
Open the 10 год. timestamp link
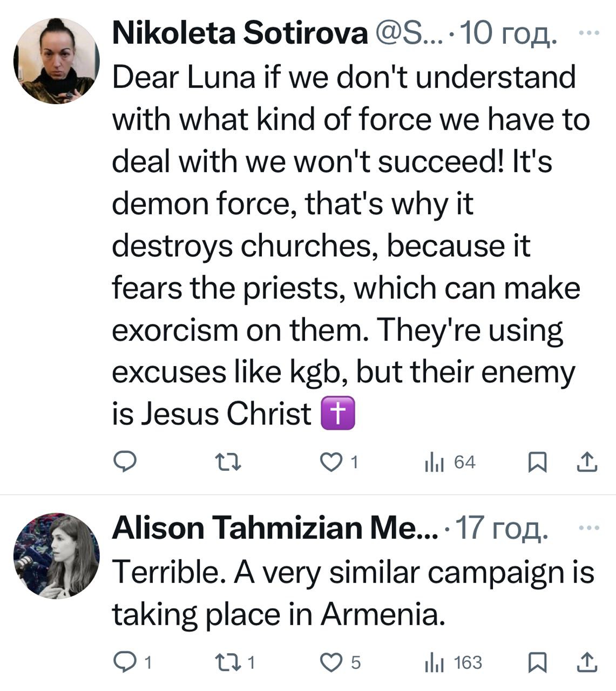click(x=509, y=35)
